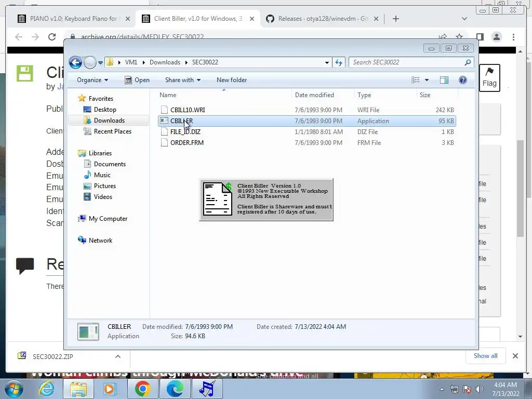532x399 pixels.
Task: Click the folder icon in the address bar
Action: click(x=110, y=62)
